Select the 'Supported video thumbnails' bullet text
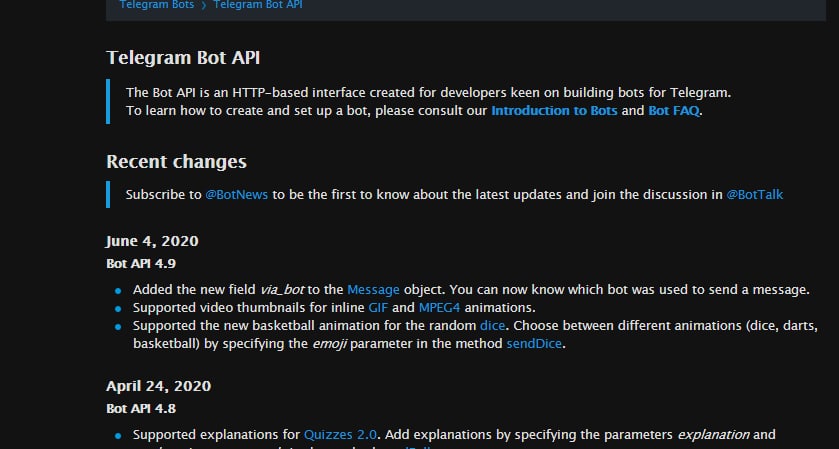 334,308
